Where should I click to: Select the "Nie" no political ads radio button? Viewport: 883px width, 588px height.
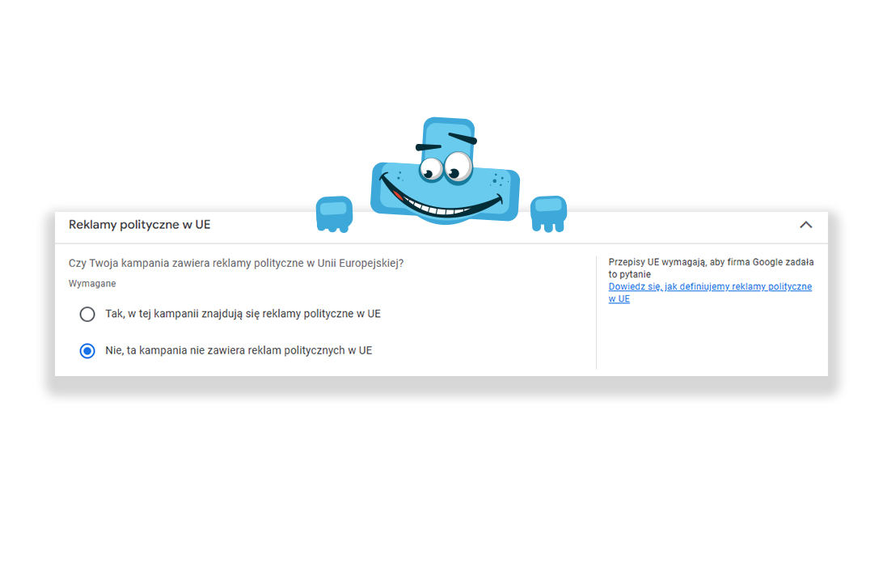[87, 351]
